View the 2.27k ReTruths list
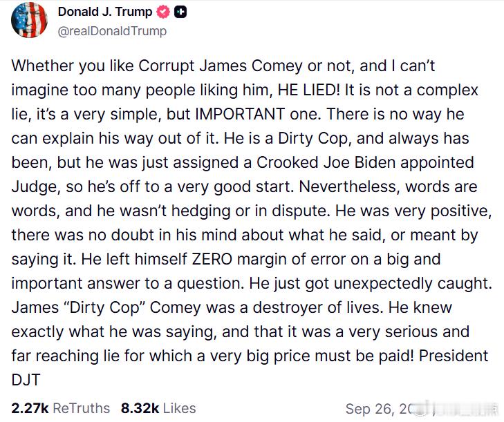This screenshot has height=422, width=504. (60, 408)
